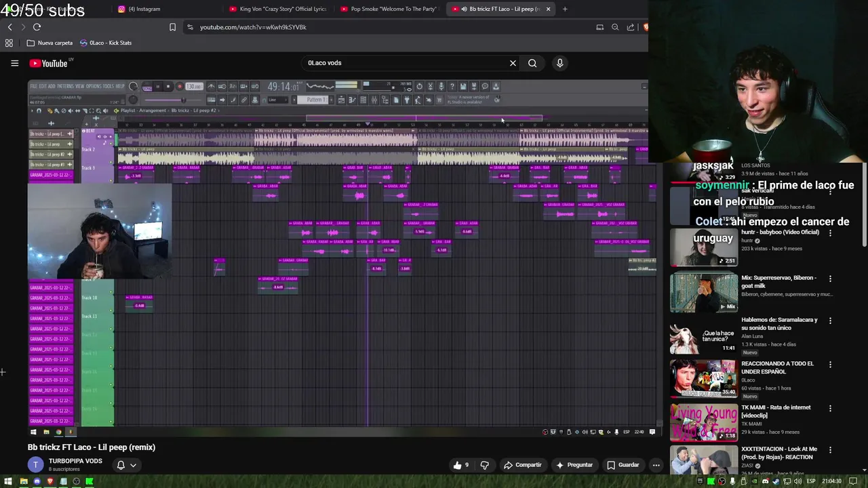Dislike the video
This screenshot has height=488, width=868.
click(x=484, y=465)
